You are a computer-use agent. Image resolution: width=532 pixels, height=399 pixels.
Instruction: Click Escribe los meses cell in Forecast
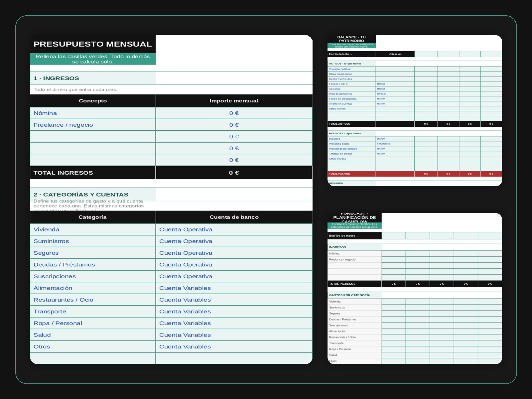click(354, 236)
